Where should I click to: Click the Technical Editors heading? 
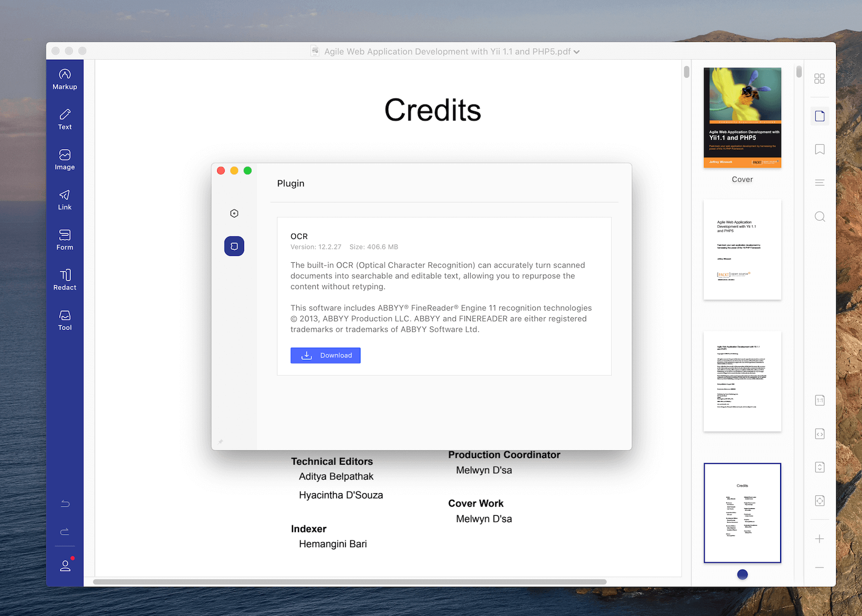[332, 461]
